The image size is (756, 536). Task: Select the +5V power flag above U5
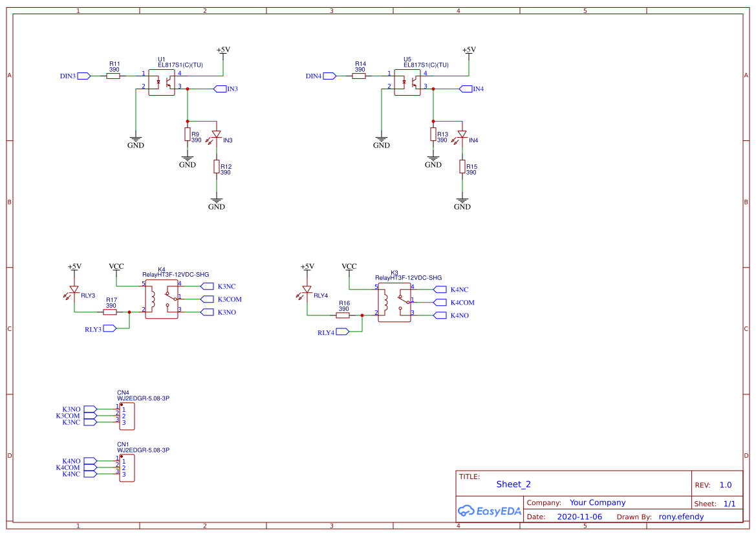(x=469, y=52)
